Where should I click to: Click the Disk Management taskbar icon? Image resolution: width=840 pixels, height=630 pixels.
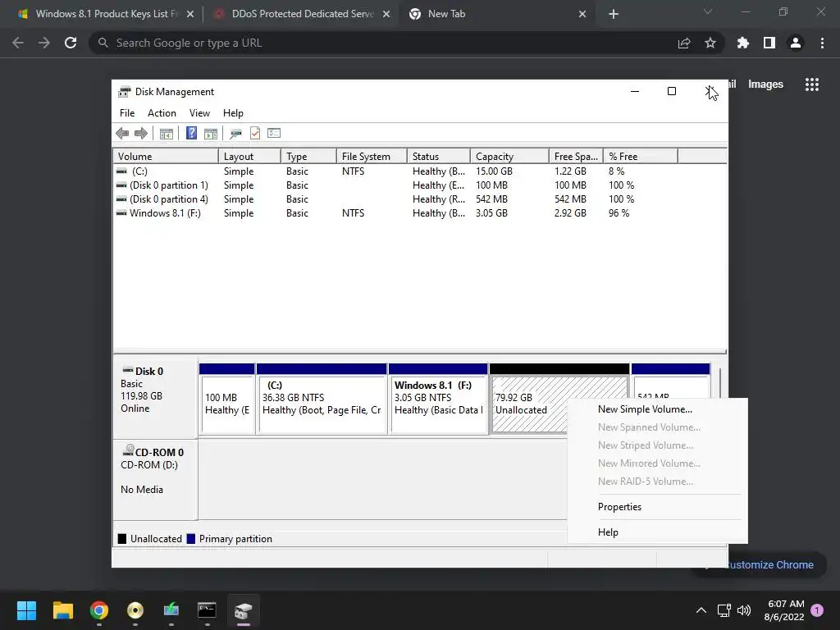click(243, 610)
